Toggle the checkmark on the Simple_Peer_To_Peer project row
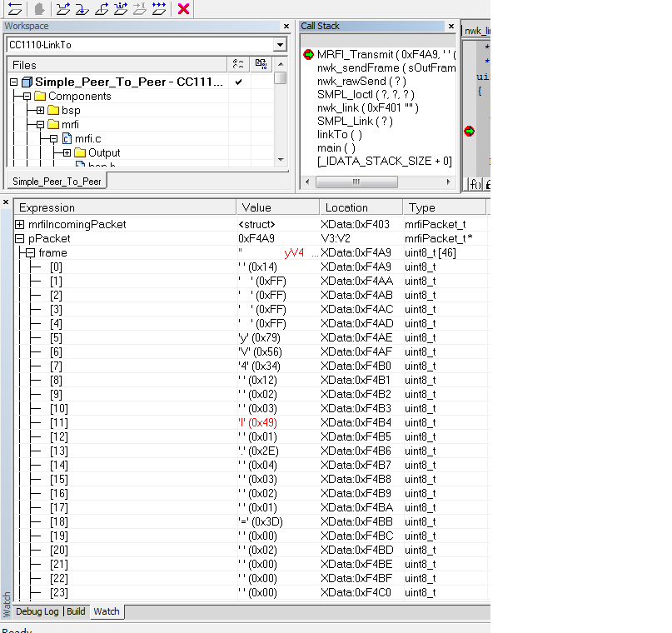This screenshot has width=672, height=633. coord(238,82)
